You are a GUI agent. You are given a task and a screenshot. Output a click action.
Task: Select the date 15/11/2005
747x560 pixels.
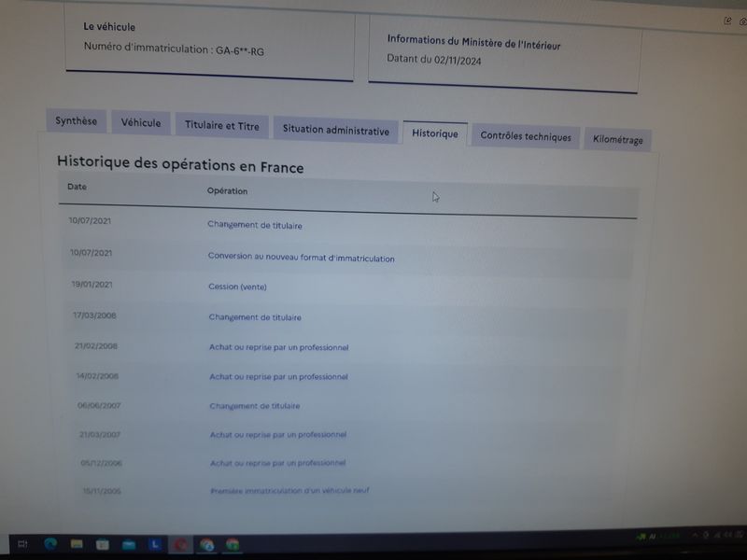point(102,491)
